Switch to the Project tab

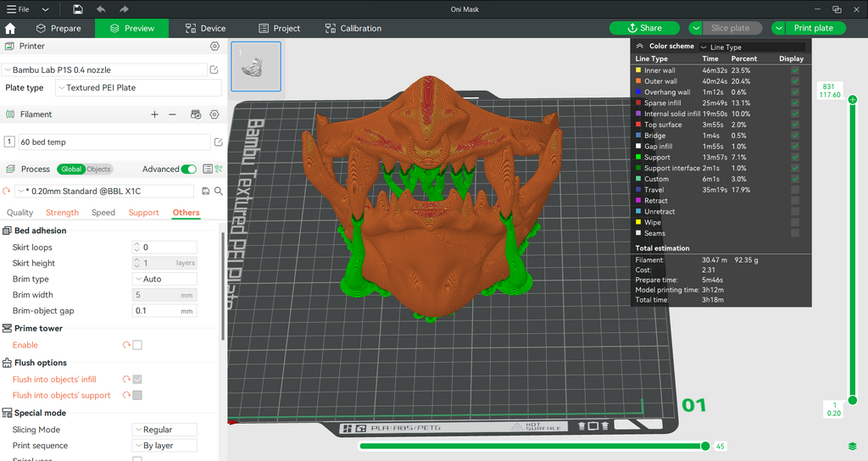(x=280, y=28)
